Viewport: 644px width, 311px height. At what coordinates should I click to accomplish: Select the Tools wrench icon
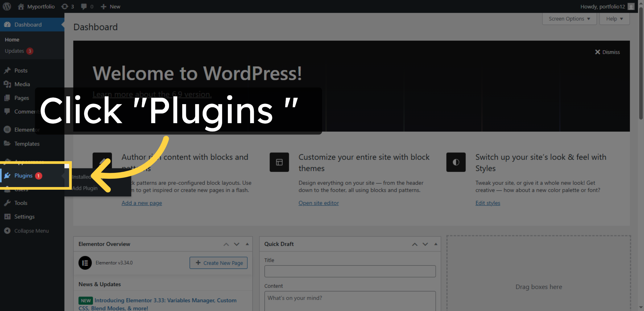tap(8, 203)
